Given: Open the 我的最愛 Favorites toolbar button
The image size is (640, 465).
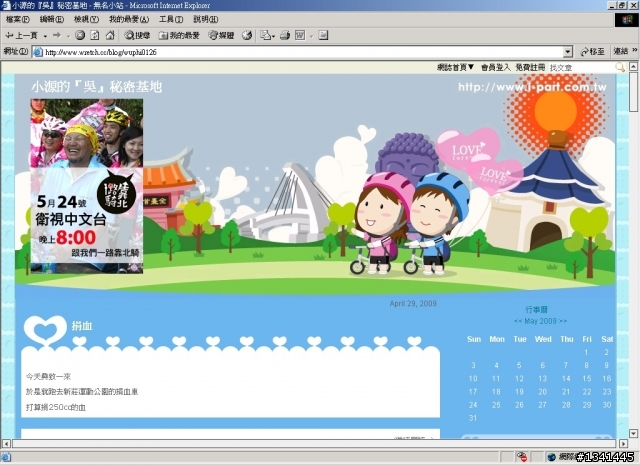Looking at the screenshot, I should (179, 36).
